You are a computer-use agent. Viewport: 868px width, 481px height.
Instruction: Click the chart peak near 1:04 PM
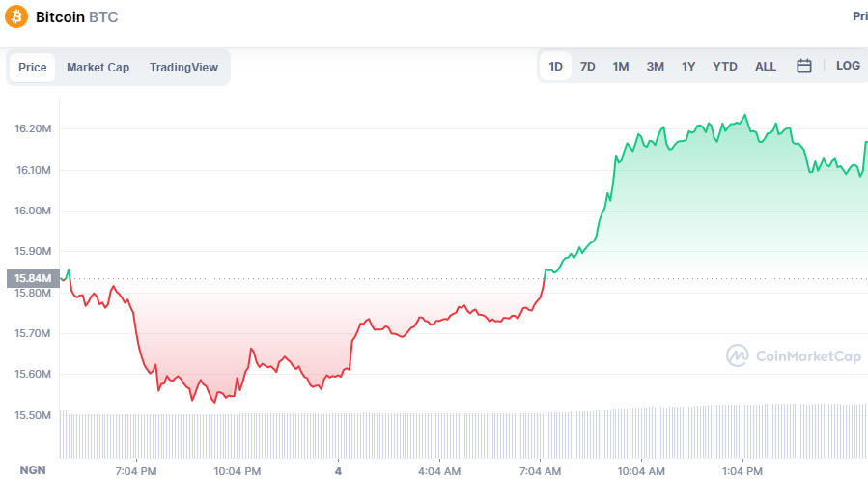click(745, 116)
